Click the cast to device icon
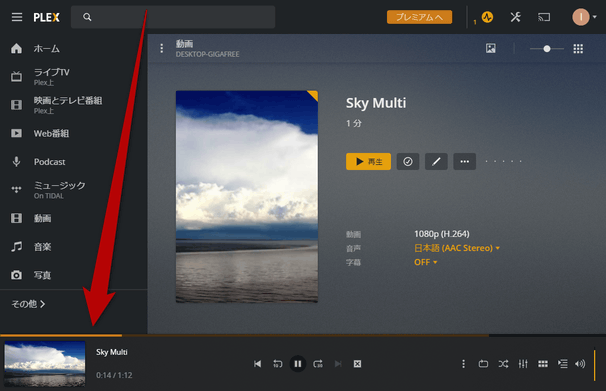This screenshot has width=606, height=391. tap(544, 17)
